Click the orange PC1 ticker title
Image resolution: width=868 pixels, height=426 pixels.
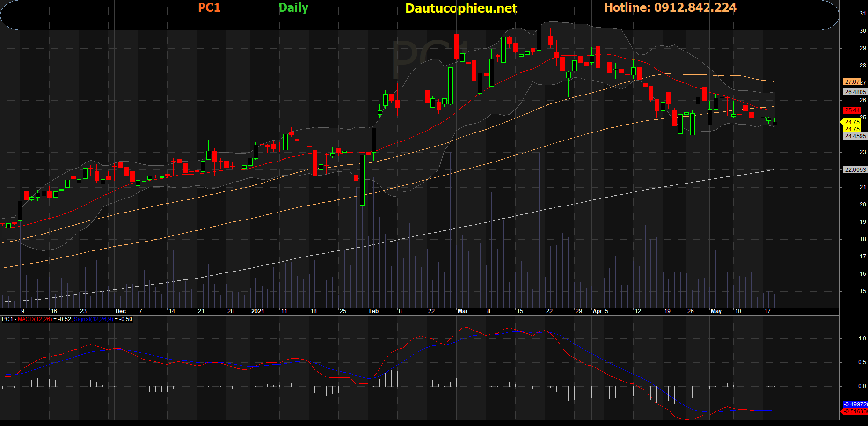click(209, 7)
